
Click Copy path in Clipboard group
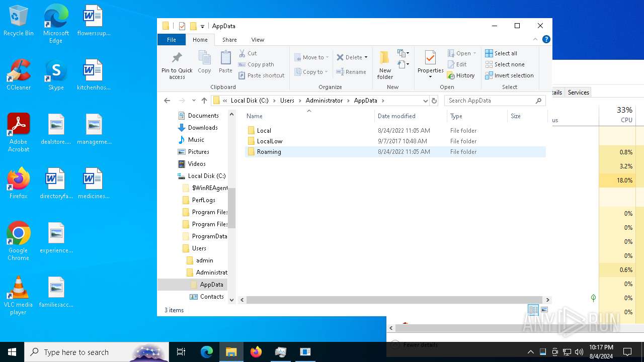[x=256, y=64]
